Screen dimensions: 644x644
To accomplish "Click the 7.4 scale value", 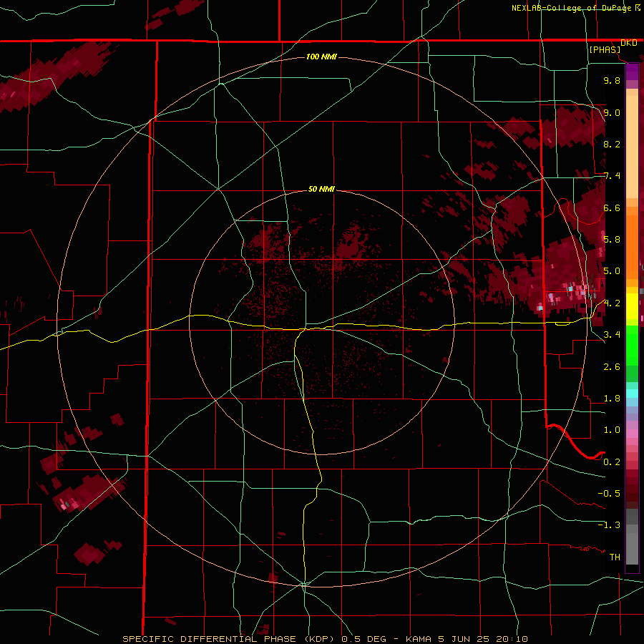I will tap(612, 176).
